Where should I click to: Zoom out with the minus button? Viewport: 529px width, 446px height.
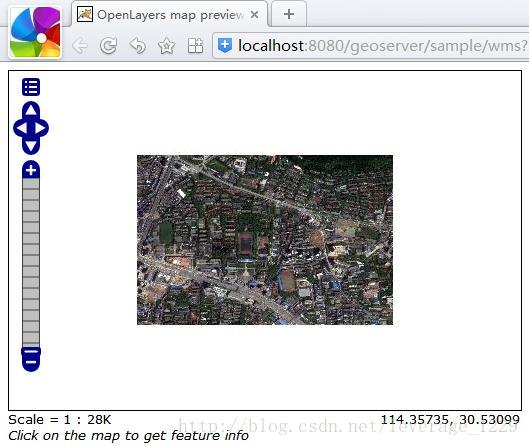click(31, 363)
